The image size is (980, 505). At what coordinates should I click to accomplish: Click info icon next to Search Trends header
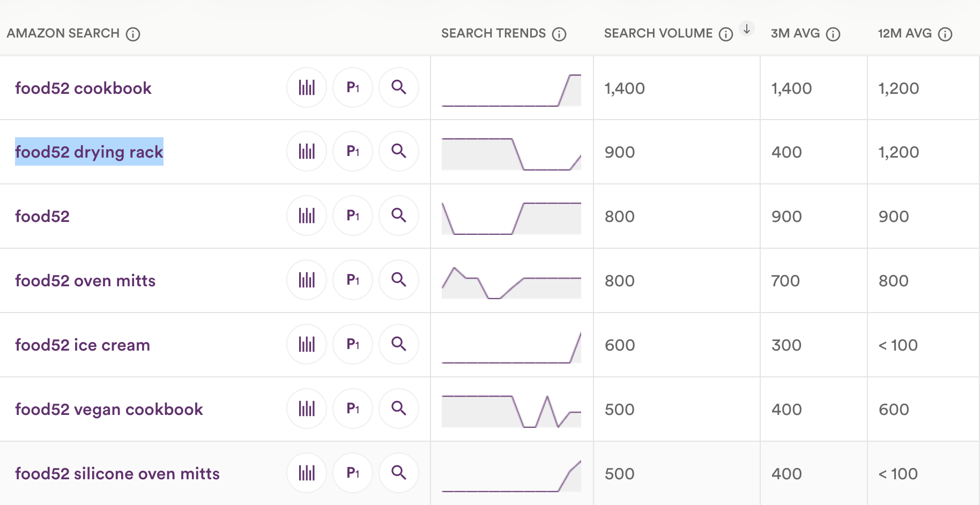(559, 34)
